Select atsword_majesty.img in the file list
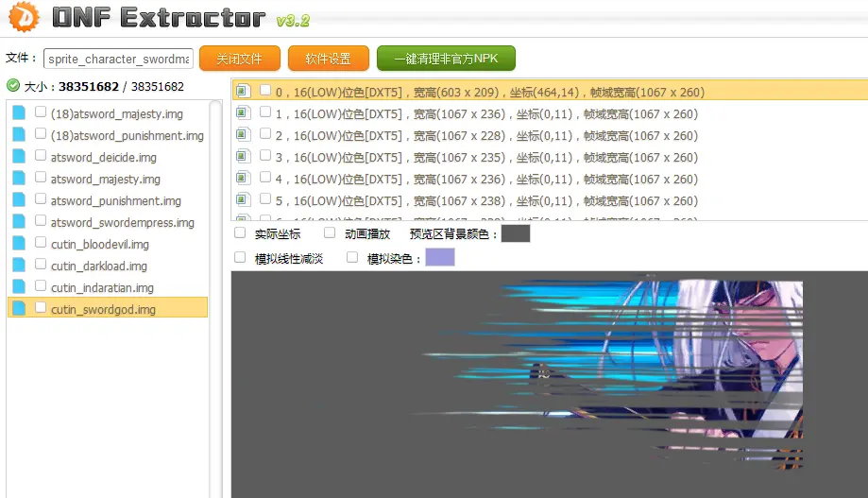The image size is (868, 498). 105,179
